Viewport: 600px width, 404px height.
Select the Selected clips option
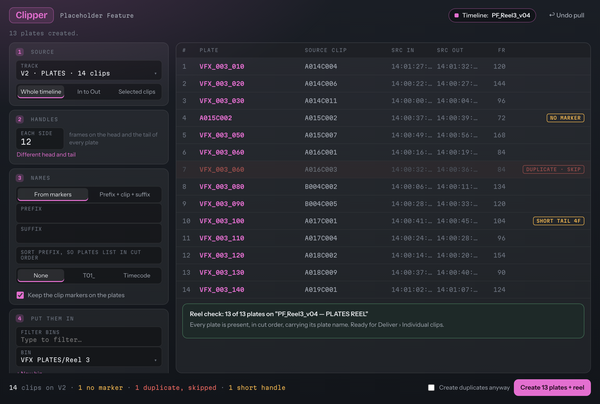[137, 92]
